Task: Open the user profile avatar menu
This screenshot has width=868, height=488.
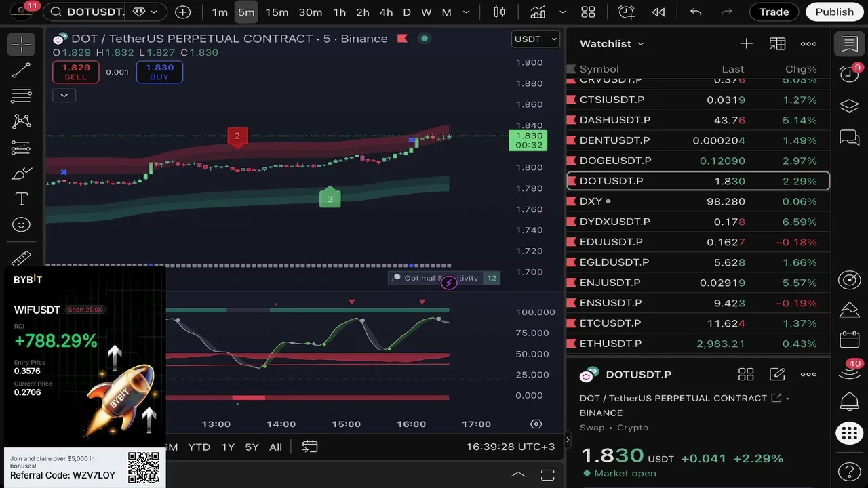Action: [21, 12]
